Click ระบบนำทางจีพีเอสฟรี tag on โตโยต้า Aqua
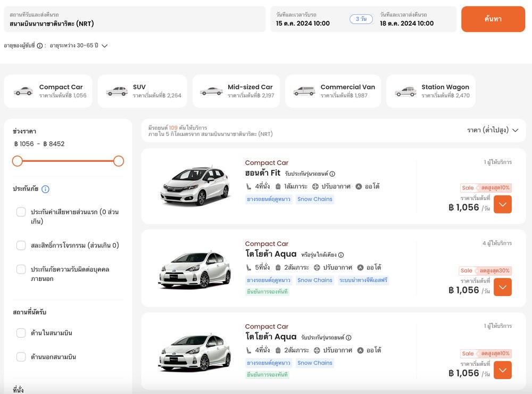The height and width of the screenshot is (394, 532). click(x=363, y=280)
